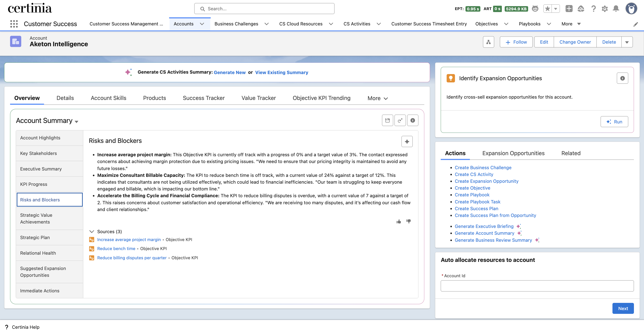Click the Edit button
Screen dimensions: 644x334
coord(544,42)
